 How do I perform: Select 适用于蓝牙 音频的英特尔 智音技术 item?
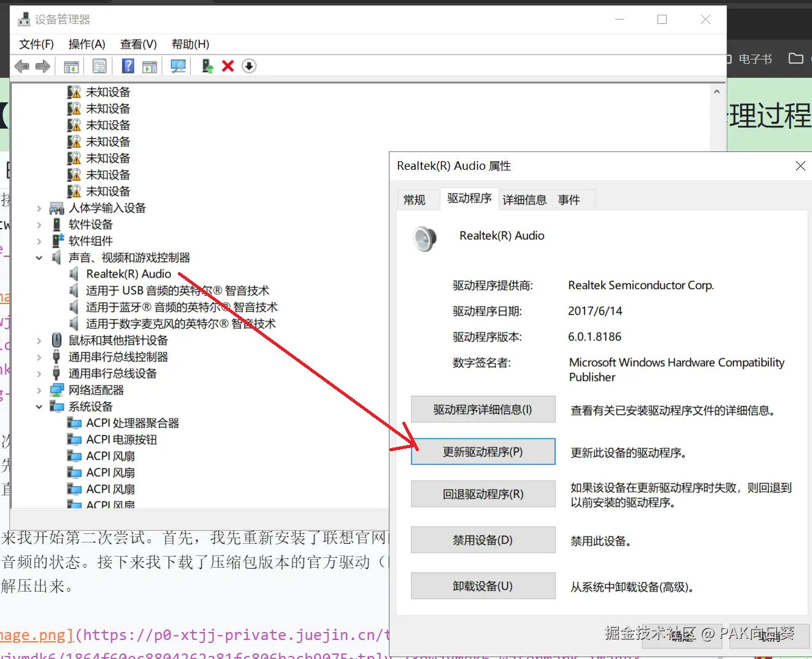click(182, 307)
